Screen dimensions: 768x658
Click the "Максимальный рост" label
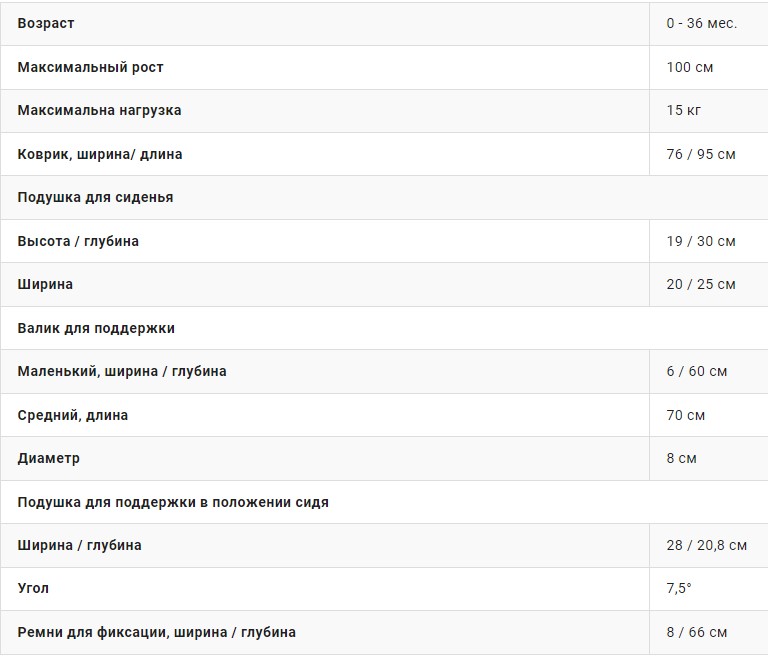pos(90,67)
